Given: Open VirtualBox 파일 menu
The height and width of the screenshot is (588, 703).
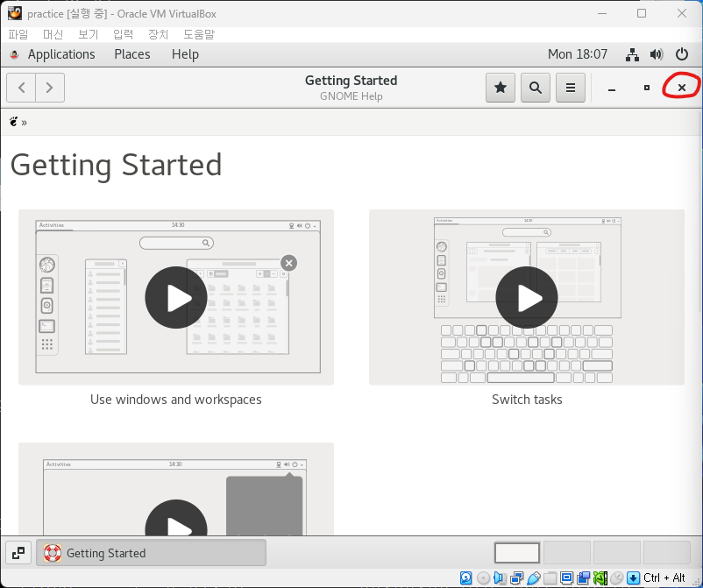Looking at the screenshot, I should pyautogui.click(x=18, y=34).
